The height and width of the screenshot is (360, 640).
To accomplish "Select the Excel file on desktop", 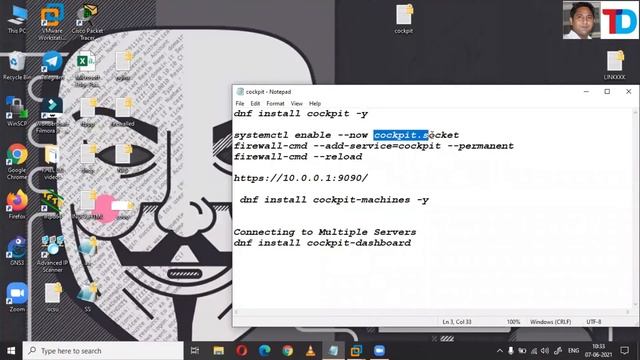I will pos(87,69).
